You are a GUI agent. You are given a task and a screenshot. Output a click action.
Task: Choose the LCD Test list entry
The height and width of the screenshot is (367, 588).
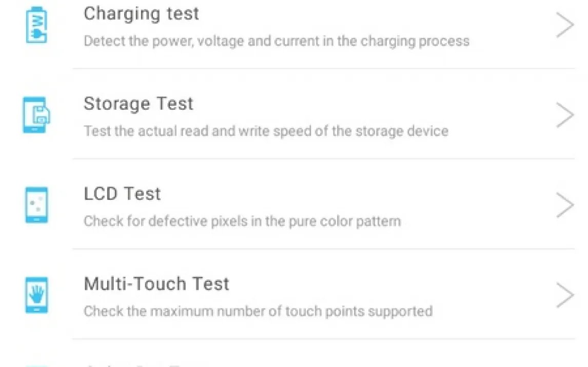click(122, 194)
